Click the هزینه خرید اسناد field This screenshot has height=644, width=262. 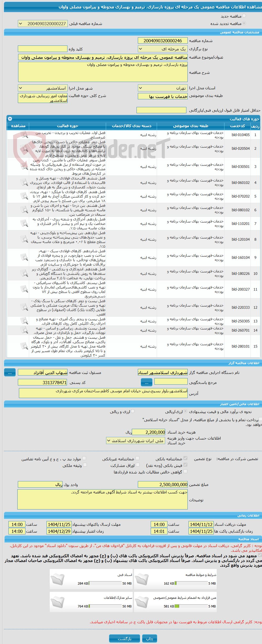pyautogui.click(x=148, y=432)
